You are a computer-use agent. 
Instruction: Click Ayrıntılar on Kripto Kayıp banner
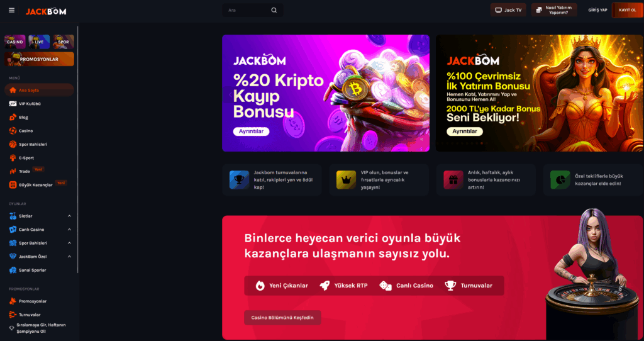[x=252, y=131]
